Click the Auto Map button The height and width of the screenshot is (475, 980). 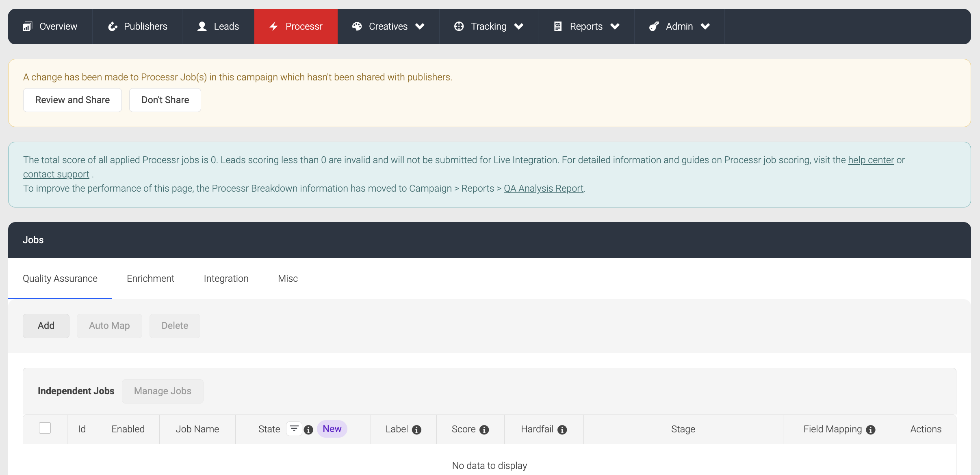(109, 326)
